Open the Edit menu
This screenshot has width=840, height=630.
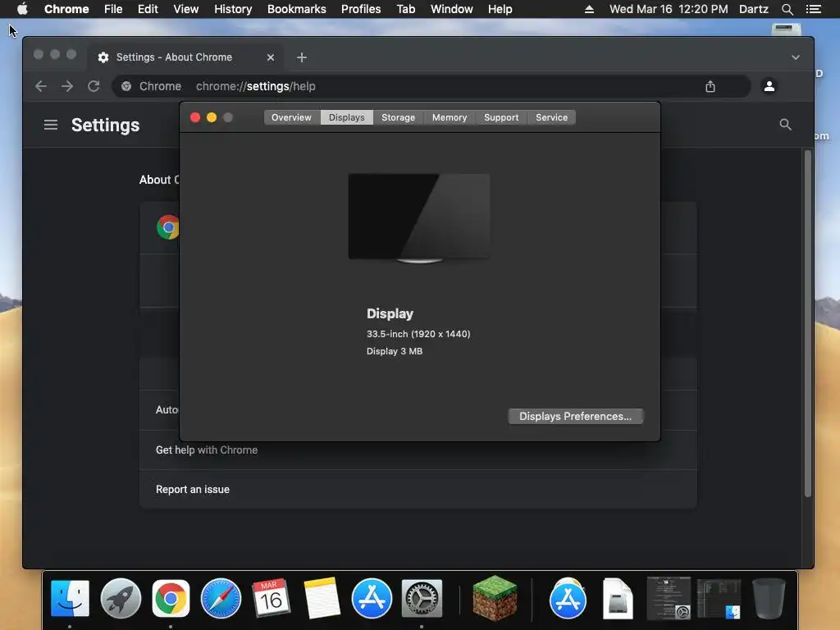coord(148,9)
